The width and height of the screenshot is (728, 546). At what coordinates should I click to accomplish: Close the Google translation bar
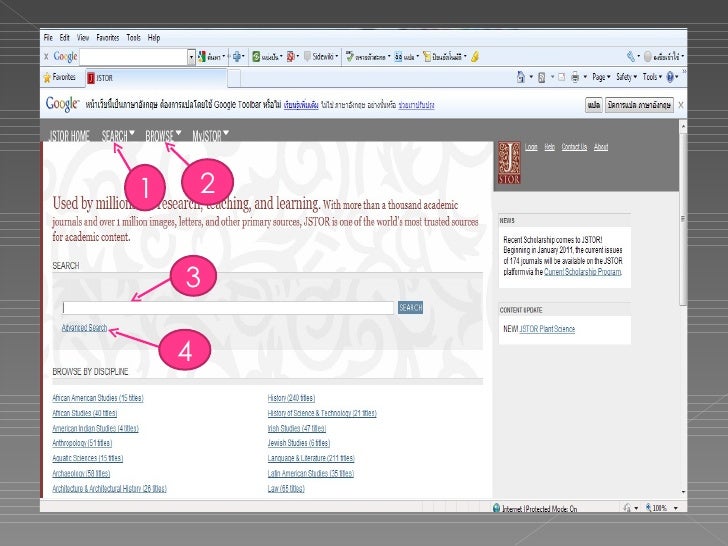[x=681, y=105]
